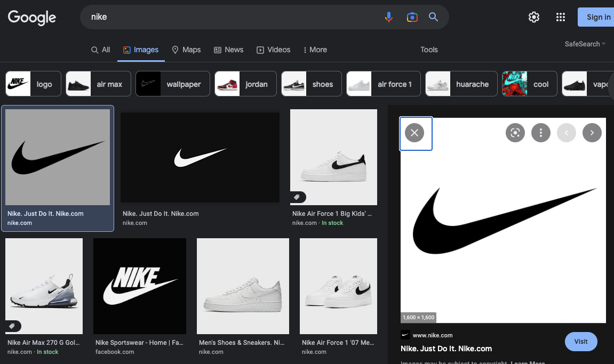Filter by the wallpaper chip

pyautogui.click(x=173, y=84)
